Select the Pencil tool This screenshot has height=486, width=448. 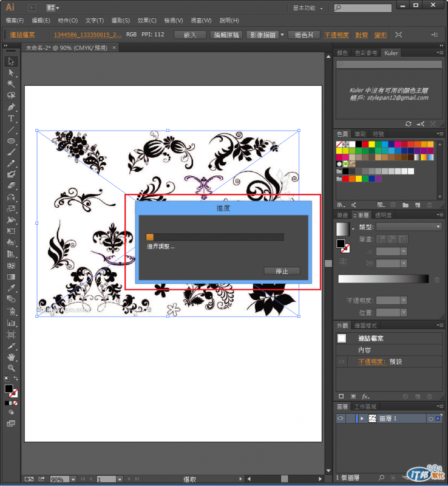pyautogui.click(x=11, y=163)
